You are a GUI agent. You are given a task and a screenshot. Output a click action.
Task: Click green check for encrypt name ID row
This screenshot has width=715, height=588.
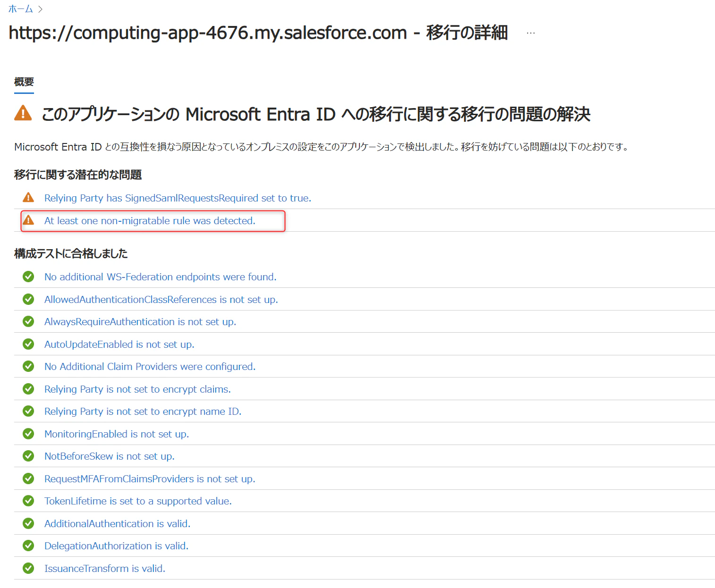point(28,411)
